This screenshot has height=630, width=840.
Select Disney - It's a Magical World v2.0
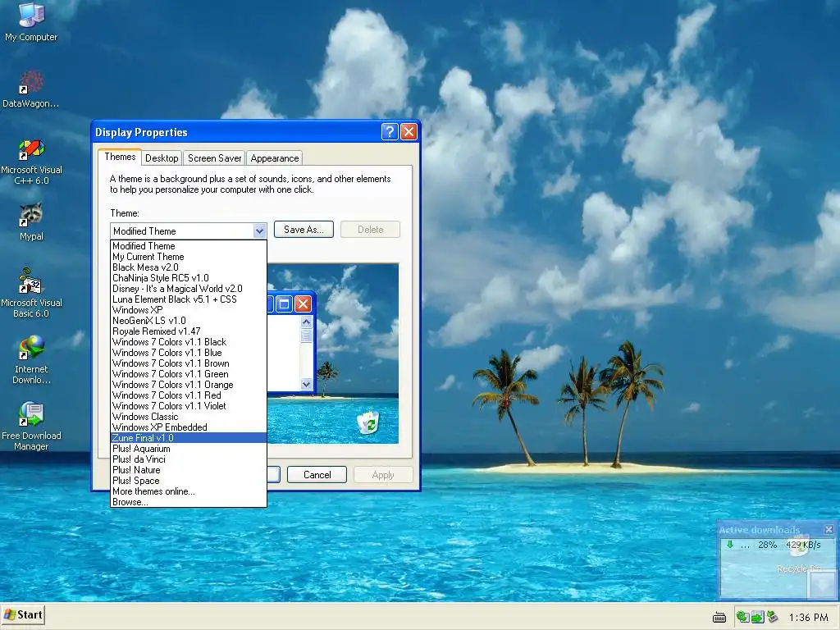click(189, 289)
